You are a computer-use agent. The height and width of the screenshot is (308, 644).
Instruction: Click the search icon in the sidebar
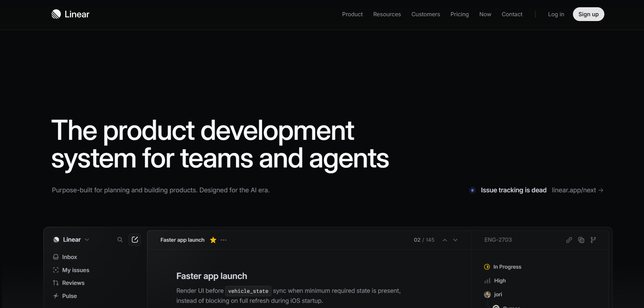(120, 240)
